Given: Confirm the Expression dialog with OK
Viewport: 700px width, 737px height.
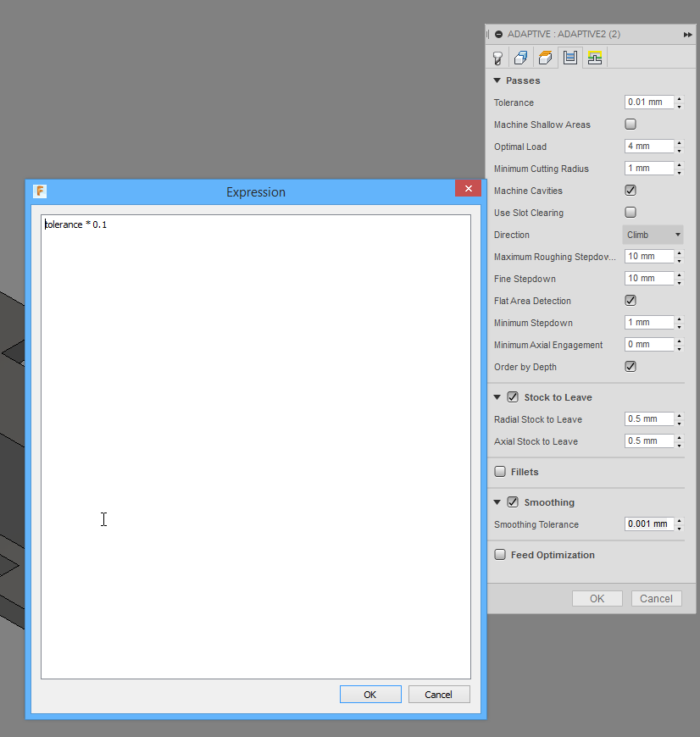Looking at the screenshot, I should pos(370,694).
